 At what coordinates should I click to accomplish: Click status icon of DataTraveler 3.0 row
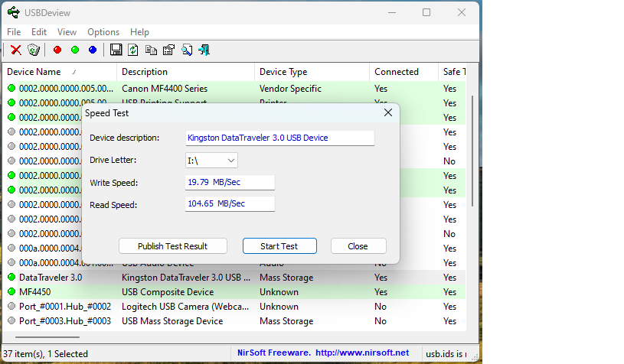pyautogui.click(x=11, y=277)
